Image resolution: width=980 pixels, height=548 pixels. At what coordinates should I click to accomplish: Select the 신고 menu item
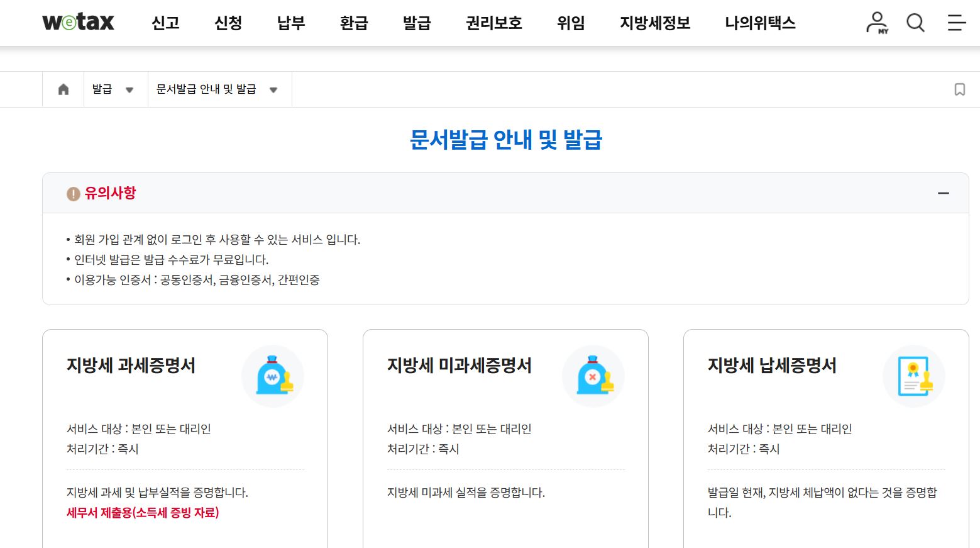tap(165, 23)
